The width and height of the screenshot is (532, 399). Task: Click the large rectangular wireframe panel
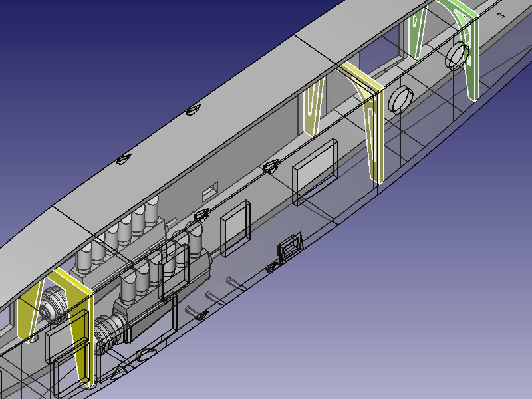[315, 170]
